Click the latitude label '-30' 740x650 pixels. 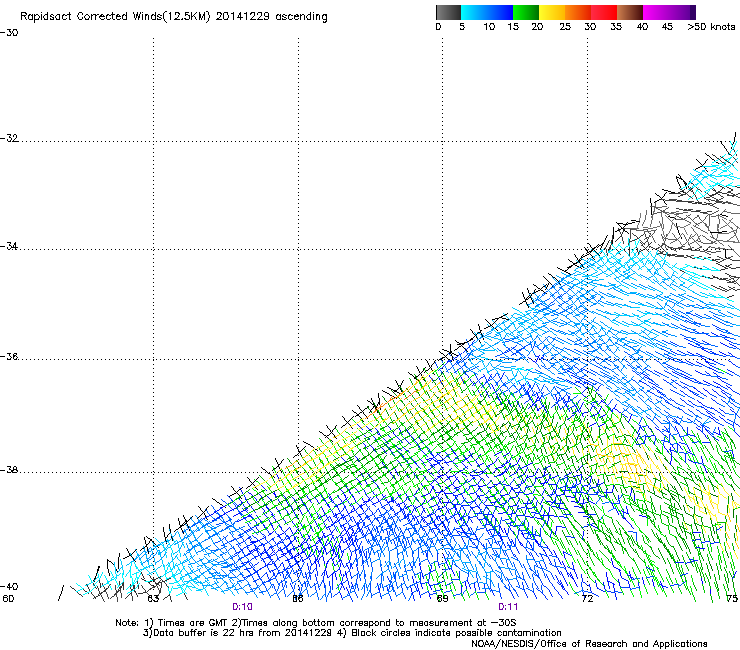pos(9,33)
